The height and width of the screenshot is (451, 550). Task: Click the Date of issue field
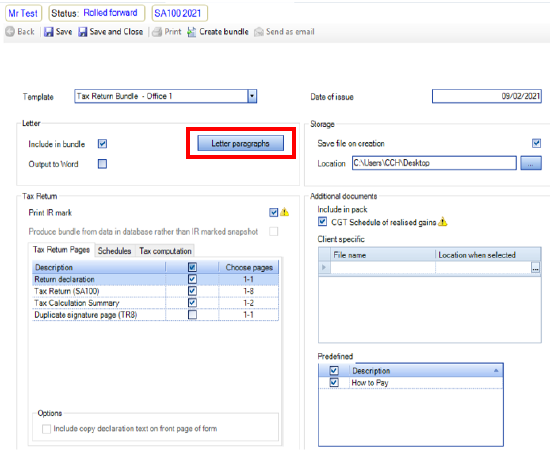tap(487, 96)
